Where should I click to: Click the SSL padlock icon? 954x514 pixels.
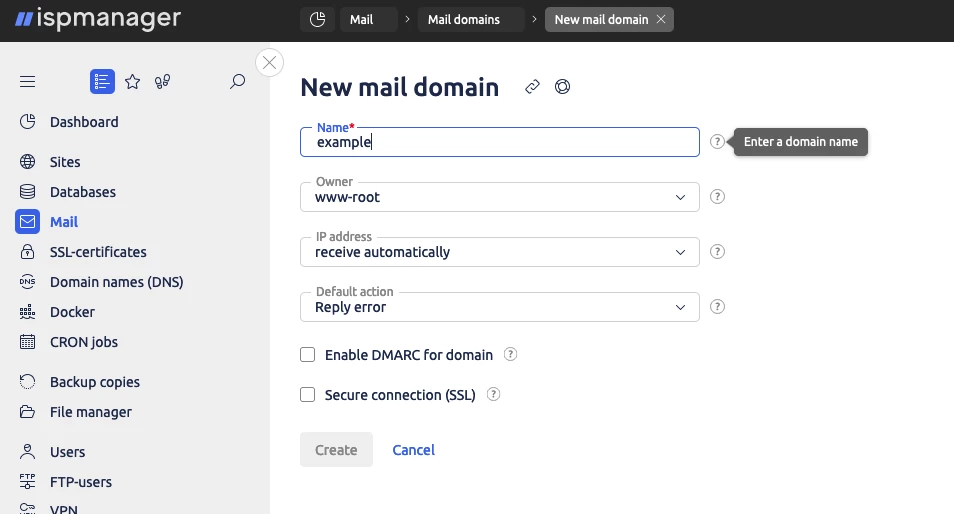(27, 252)
